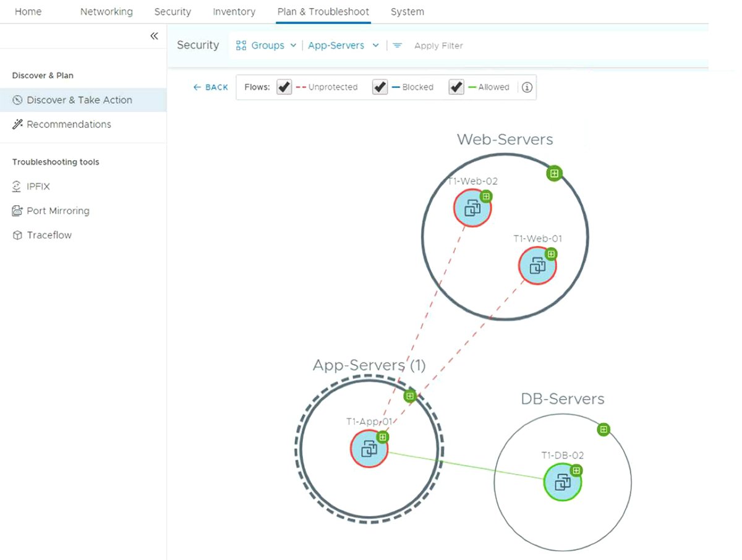
Task: Click green expand badge on DB-Servers group
Action: [x=603, y=430]
